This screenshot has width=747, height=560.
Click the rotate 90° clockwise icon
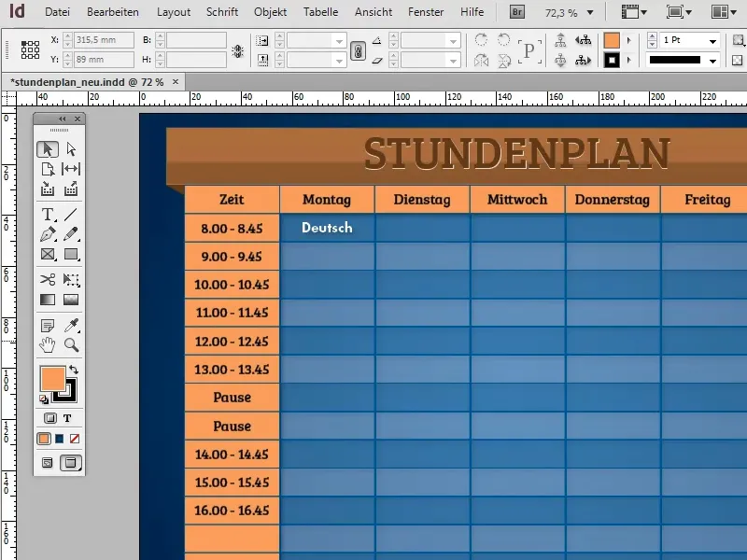tap(481, 39)
